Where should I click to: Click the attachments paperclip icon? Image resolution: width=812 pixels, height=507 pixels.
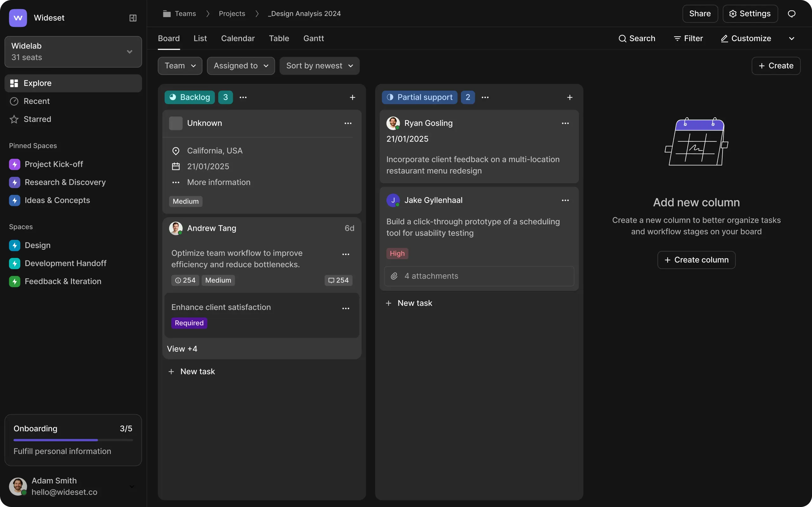click(394, 276)
